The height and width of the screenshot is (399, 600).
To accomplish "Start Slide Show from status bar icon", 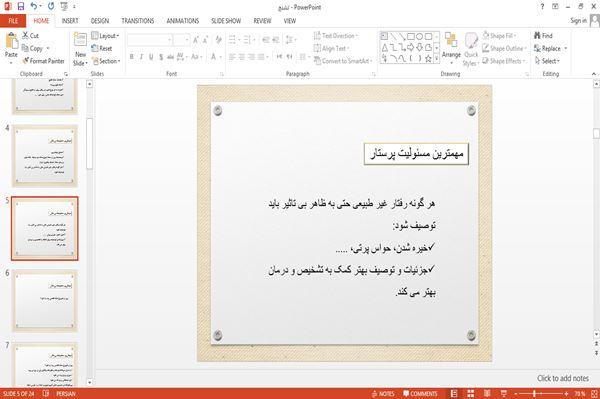I will (x=504, y=393).
